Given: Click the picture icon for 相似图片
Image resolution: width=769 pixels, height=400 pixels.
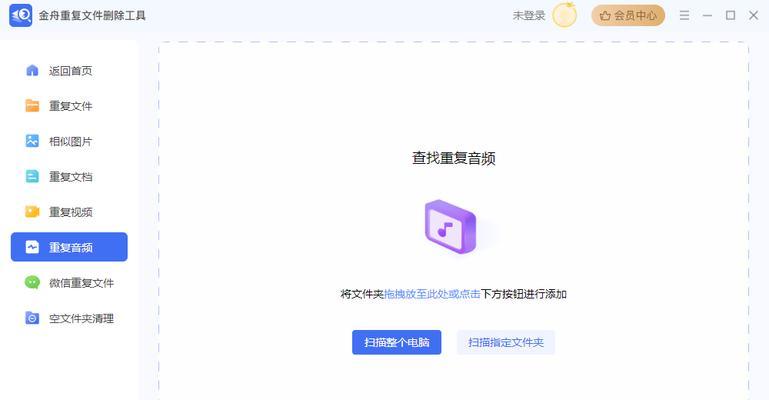Looking at the screenshot, I should click(32, 141).
